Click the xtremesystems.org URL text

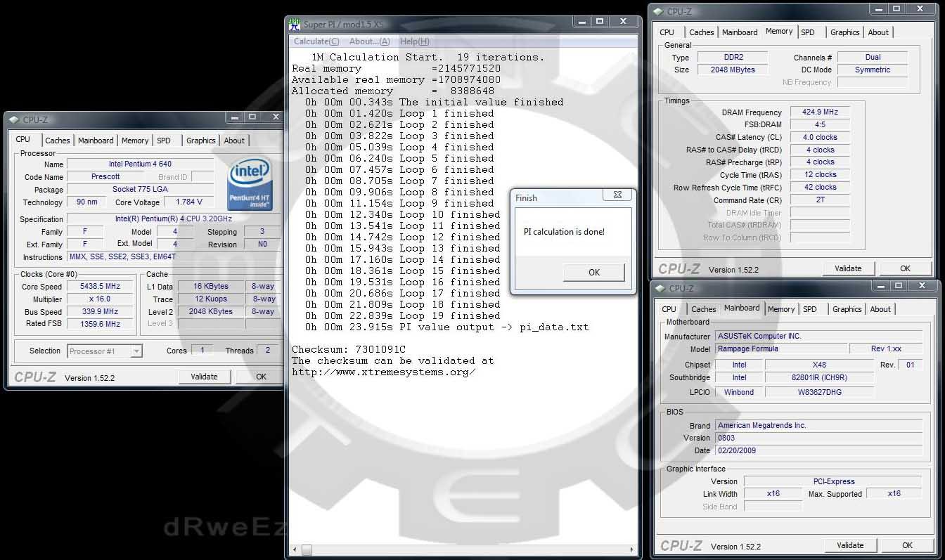tap(384, 372)
